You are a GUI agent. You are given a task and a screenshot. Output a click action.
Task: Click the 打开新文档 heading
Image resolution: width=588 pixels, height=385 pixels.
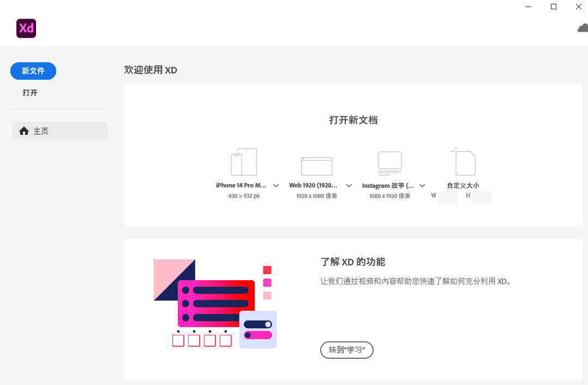coord(353,120)
